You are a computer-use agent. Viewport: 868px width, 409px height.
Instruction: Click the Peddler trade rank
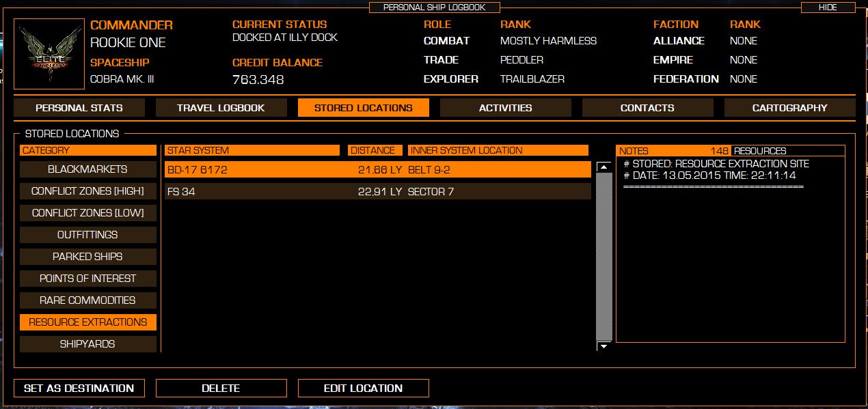[x=521, y=60]
